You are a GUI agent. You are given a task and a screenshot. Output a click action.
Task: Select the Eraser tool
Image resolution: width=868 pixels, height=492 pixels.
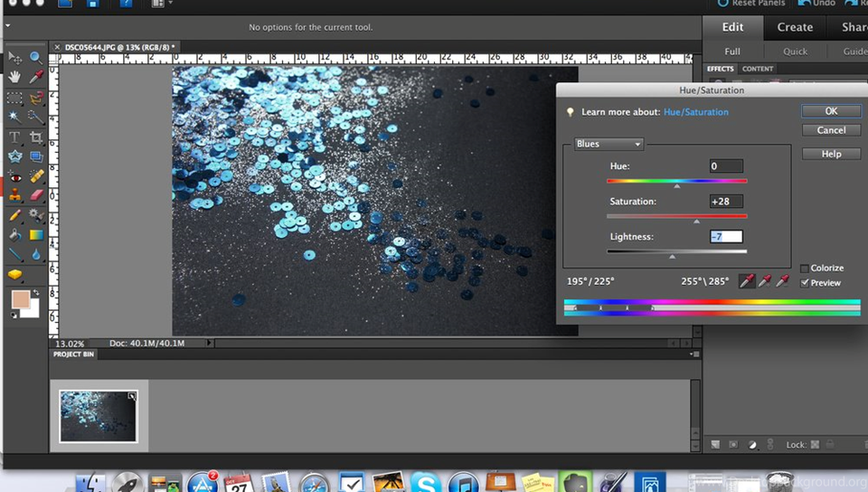coord(36,195)
